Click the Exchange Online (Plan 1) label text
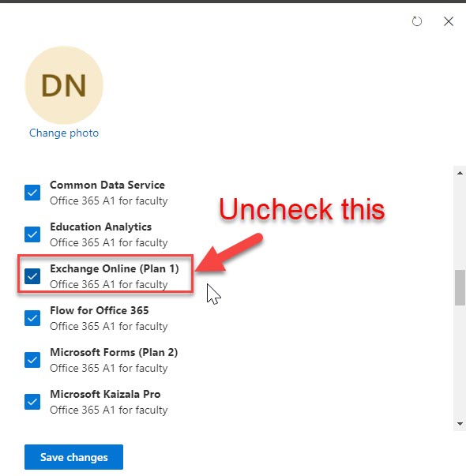Screen dimensions: 466x476 coord(115,268)
